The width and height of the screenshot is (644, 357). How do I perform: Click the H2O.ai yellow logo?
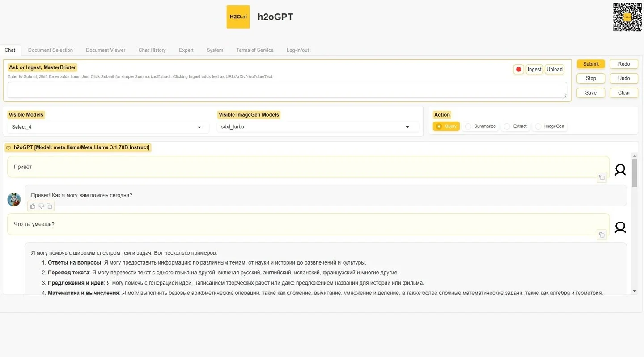(238, 17)
